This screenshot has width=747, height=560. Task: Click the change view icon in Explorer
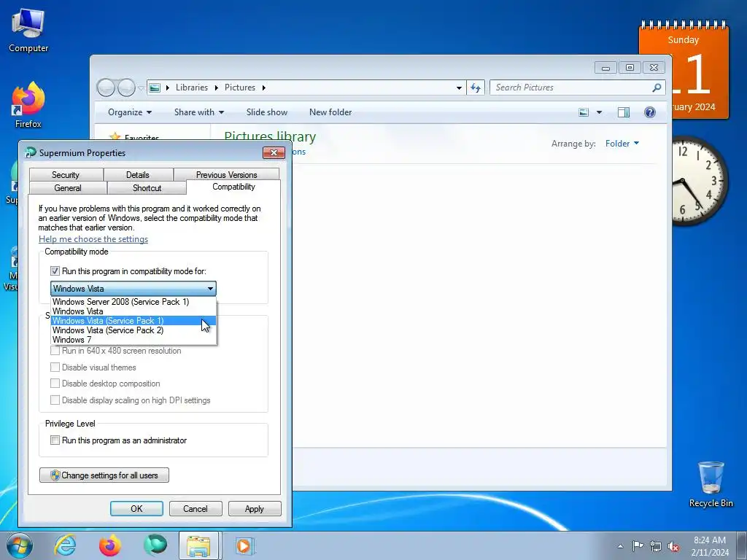(x=584, y=112)
